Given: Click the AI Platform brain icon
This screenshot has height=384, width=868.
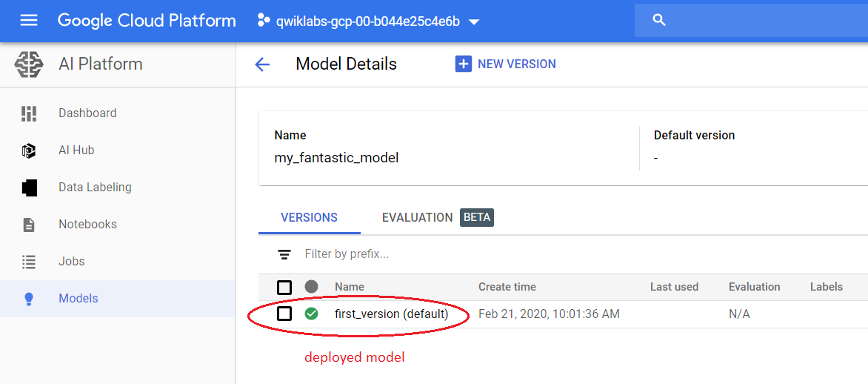Looking at the screenshot, I should click(29, 64).
